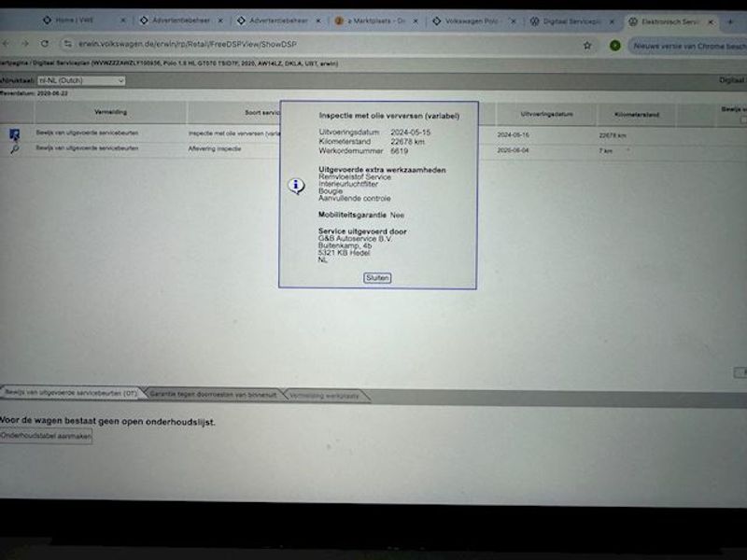Open the nl-NL (Dutch) language dropdown

79,81
